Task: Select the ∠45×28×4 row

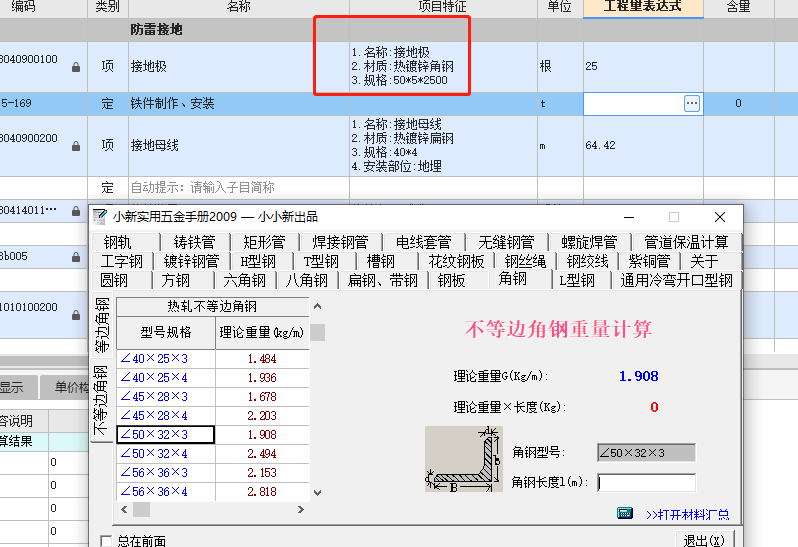Action: (213, 416)
